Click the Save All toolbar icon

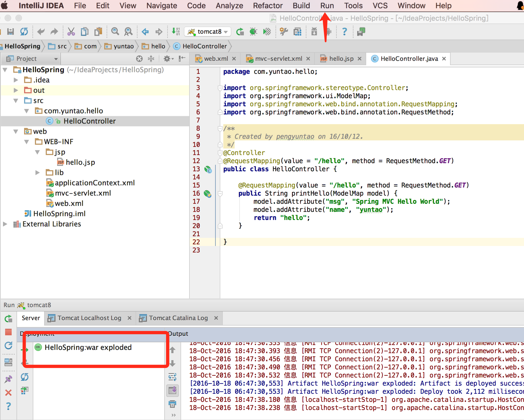pos(11,32)
